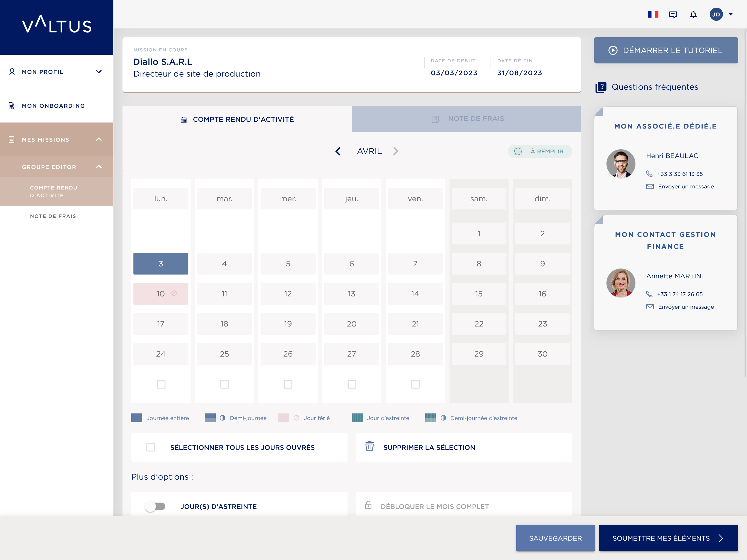The height and width of the screenshot is (560, 747).
Task: Open the user menu dropdown arrow
Action: pyautogui.click(x=730, y=14)
